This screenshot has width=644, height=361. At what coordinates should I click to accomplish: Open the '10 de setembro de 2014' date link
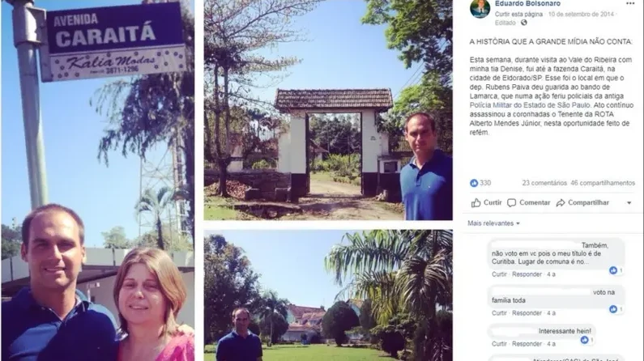coord(581,15)
